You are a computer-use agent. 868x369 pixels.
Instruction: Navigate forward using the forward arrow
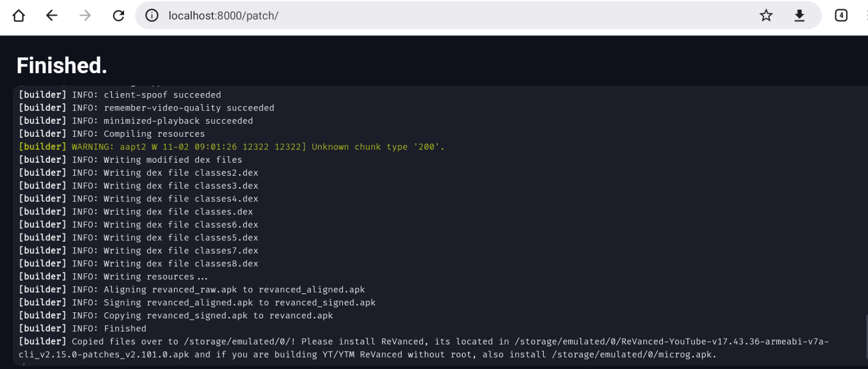click(x=85, y=16)
